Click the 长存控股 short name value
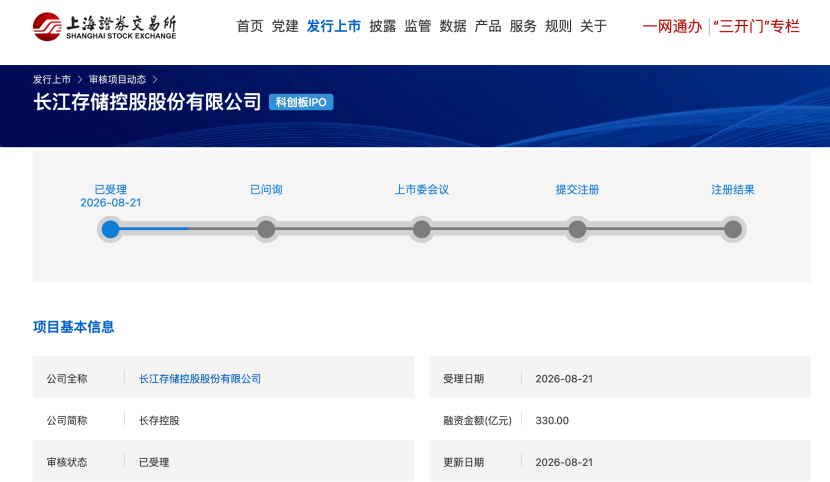This screenshot has height=482, width=830. (x=159, y=421)
